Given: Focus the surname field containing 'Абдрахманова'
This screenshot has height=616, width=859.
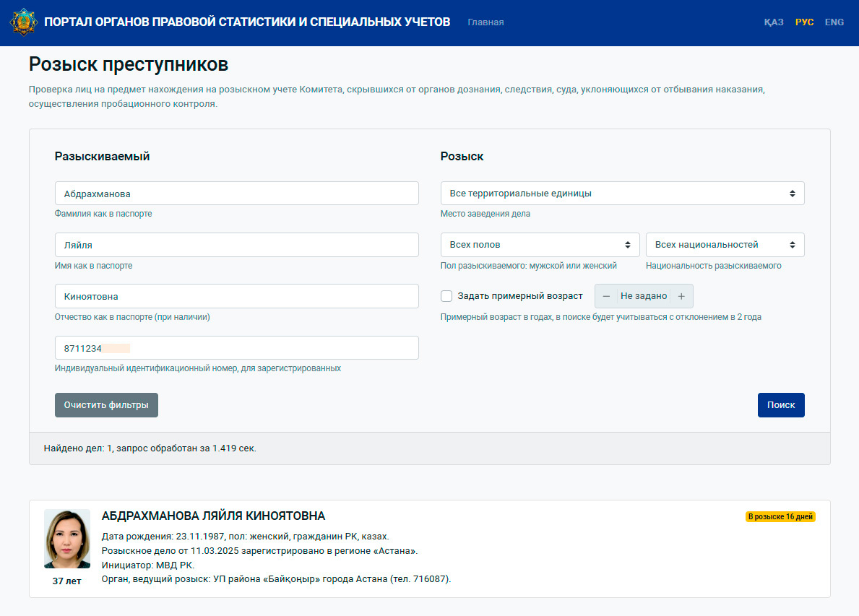Looking at the screenshot, I should 236,194.
